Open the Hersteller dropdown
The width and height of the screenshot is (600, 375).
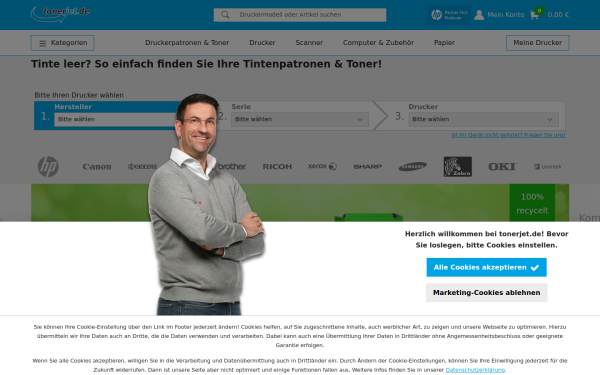115,119
